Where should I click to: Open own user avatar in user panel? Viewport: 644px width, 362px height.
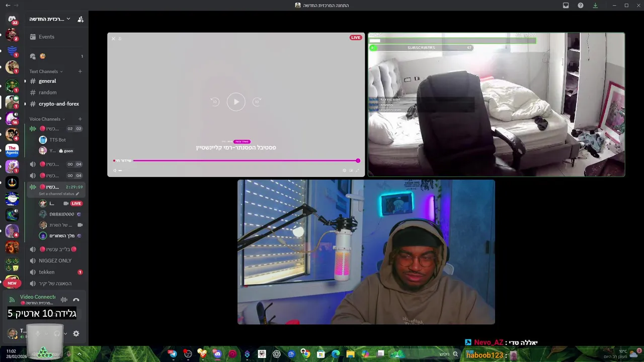click(x=12, y=333)
